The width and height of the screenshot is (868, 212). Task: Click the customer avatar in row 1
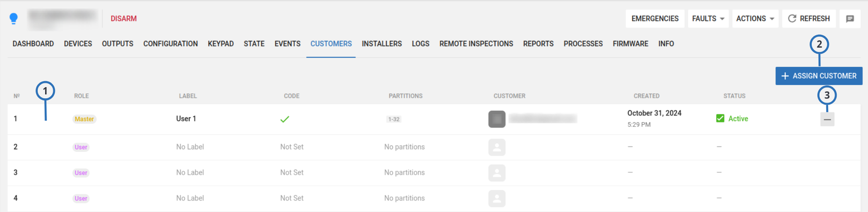[x=496, y=119]
